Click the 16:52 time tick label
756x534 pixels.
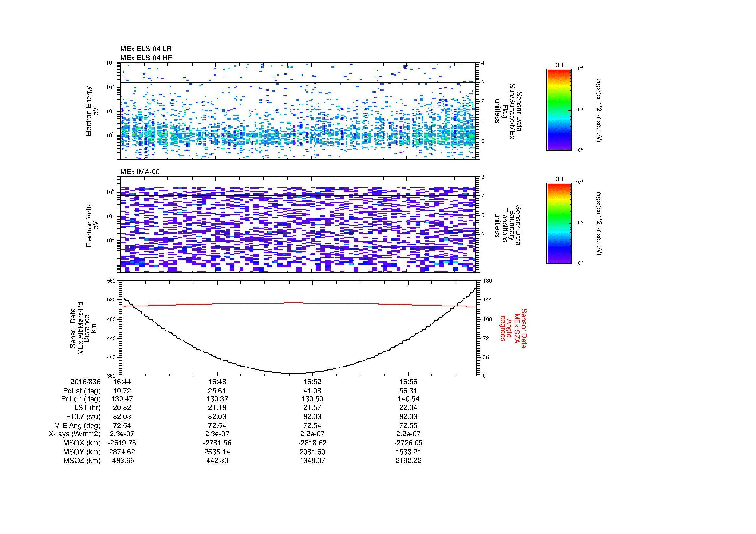313,382
